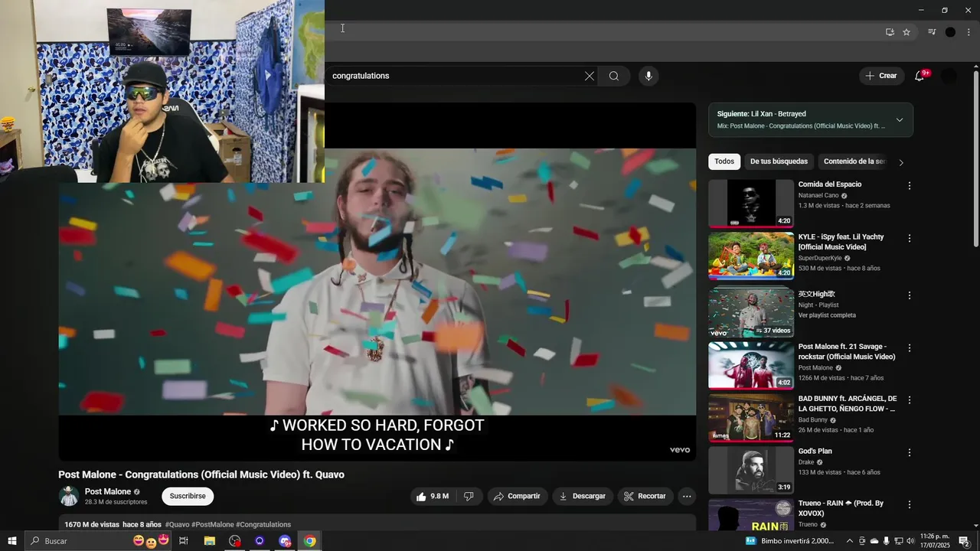Click the Descargar download button
The height and width of the screenshot is (551, 980).
583,497
